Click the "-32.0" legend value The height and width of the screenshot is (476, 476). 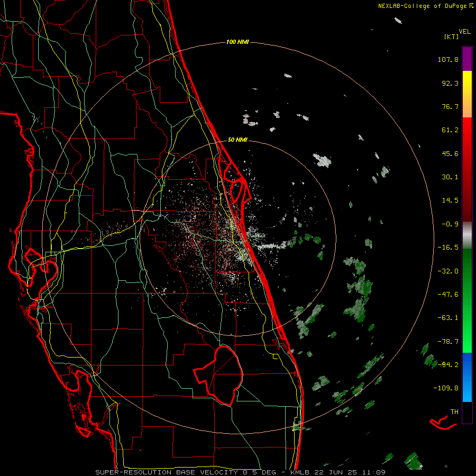[x=448, y=271]
